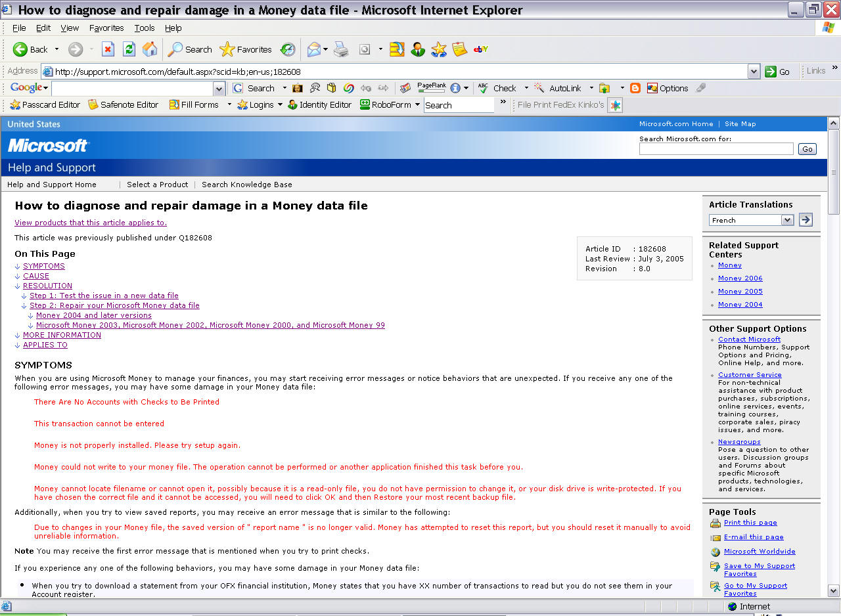
Task: Open the Favorites star pane
Action: pyautogui.click(x=246, y=49)
